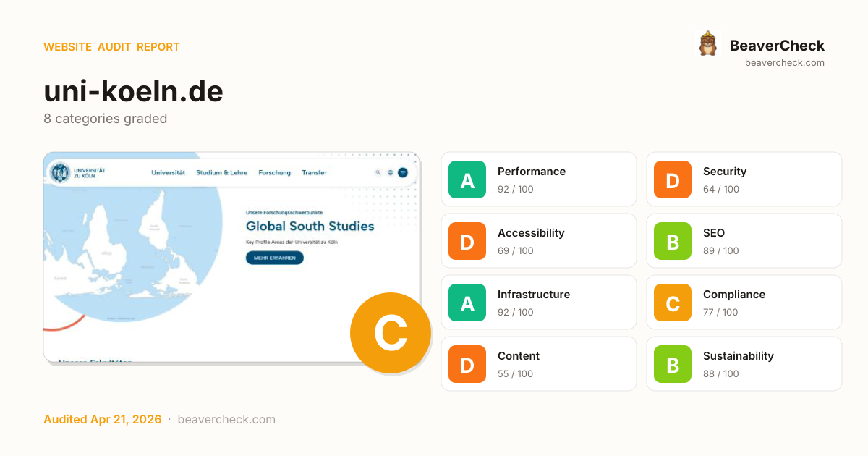Click the beavercheck.com link under the logo
Image resolution: width=868 pixels, height=456 pixels.
784,63
